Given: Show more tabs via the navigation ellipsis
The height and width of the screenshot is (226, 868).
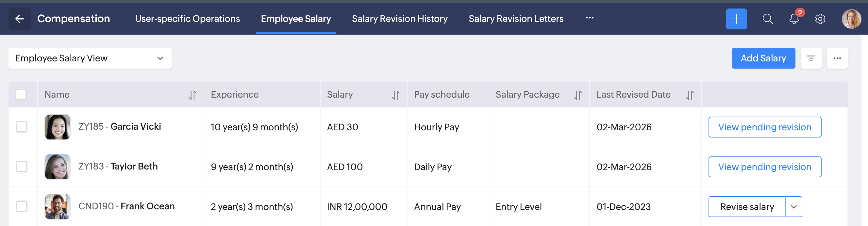Looking at the screenshot, I should pyautogui.click(x=589, y=18).
